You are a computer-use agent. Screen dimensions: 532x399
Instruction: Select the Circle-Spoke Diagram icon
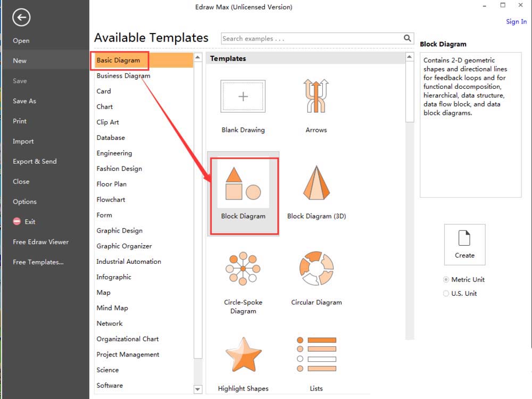tap(243, 268)
